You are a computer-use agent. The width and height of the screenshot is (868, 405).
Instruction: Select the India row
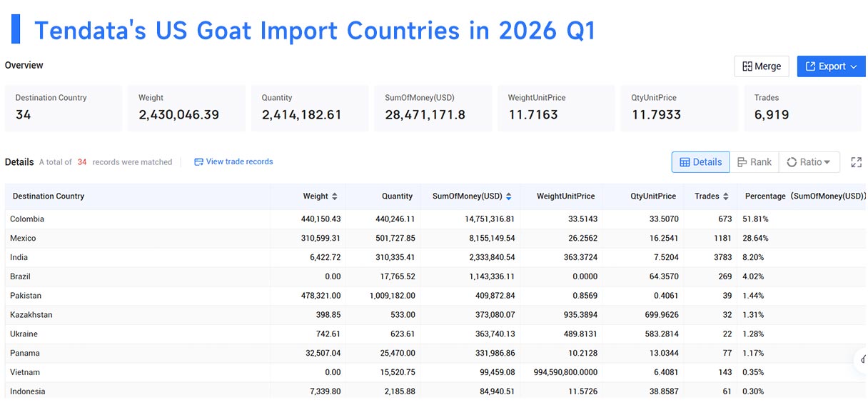(x=434, y=257)
